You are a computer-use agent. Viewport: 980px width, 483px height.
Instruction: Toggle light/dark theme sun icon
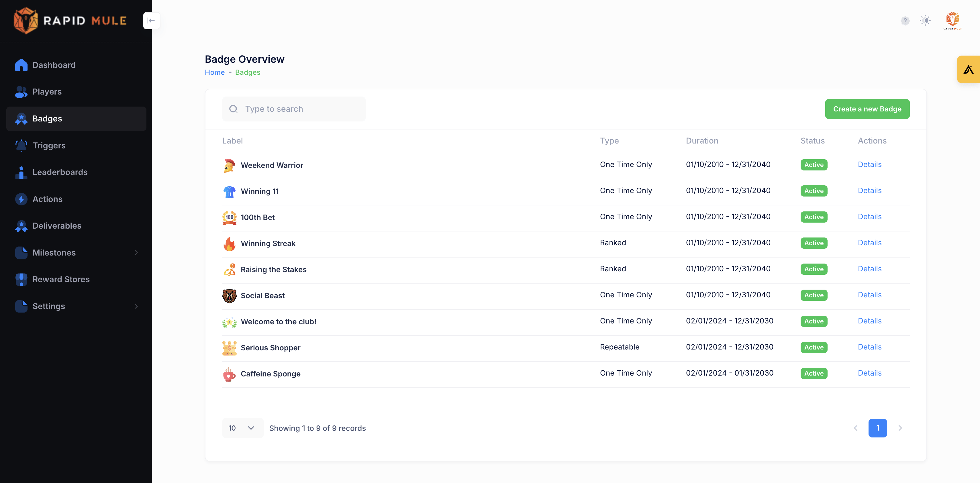point(925,21)
